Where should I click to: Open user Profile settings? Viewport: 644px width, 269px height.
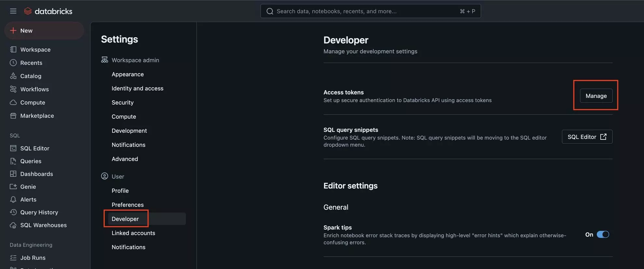[120, 191]
